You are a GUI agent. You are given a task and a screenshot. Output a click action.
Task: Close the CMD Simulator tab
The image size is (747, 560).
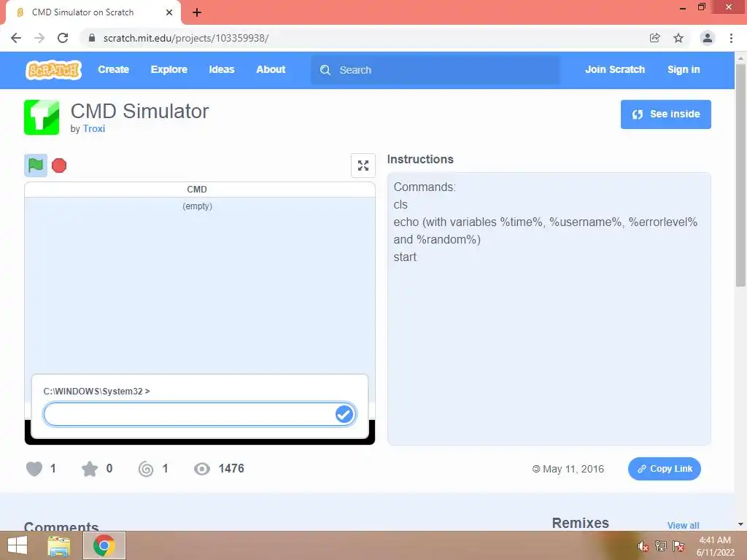169,12
